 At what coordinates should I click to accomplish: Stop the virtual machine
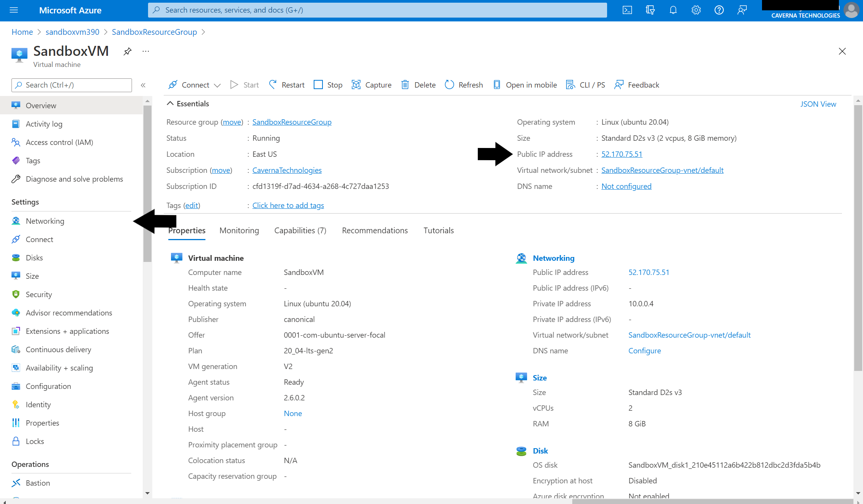(x=328, y=85)
